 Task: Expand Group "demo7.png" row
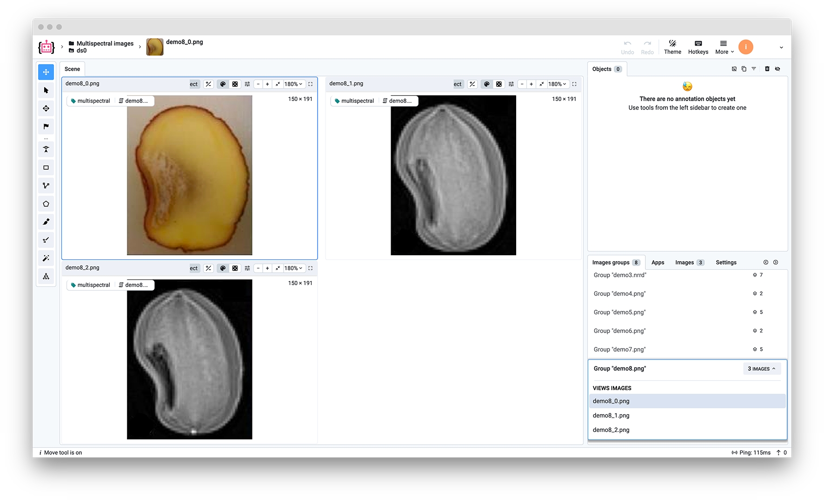(x=687, y=350)
